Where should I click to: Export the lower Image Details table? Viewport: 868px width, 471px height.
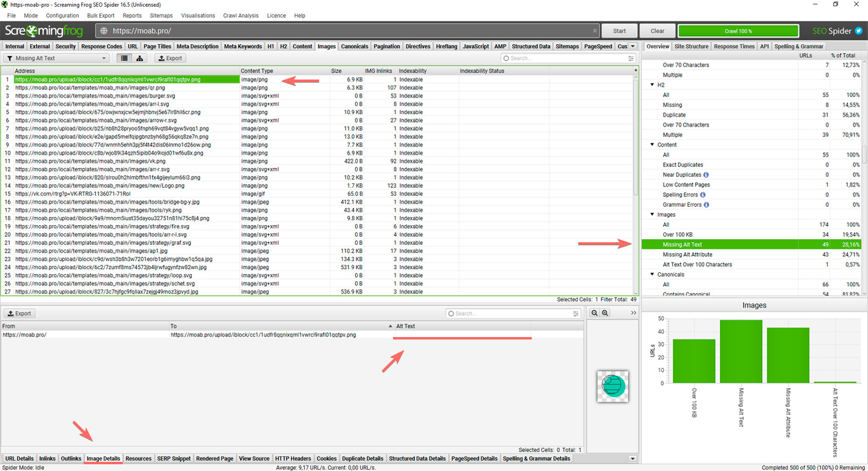[x=19, y=314]
